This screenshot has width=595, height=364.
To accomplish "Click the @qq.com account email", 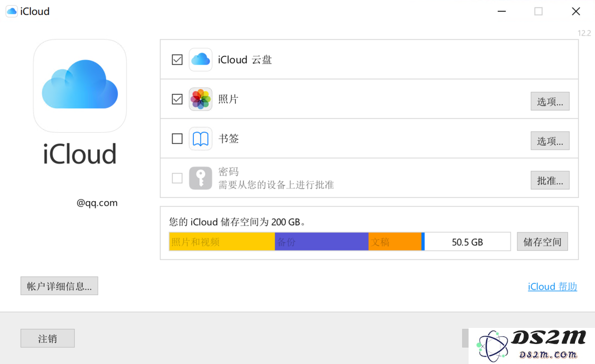I will coord(97,203).
